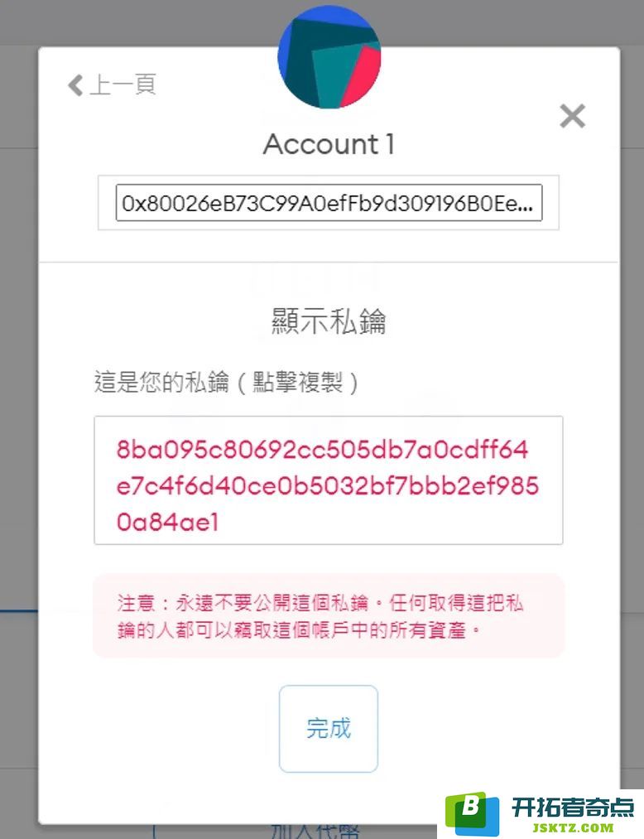Go back via 上一頁 label

[123, 85]
